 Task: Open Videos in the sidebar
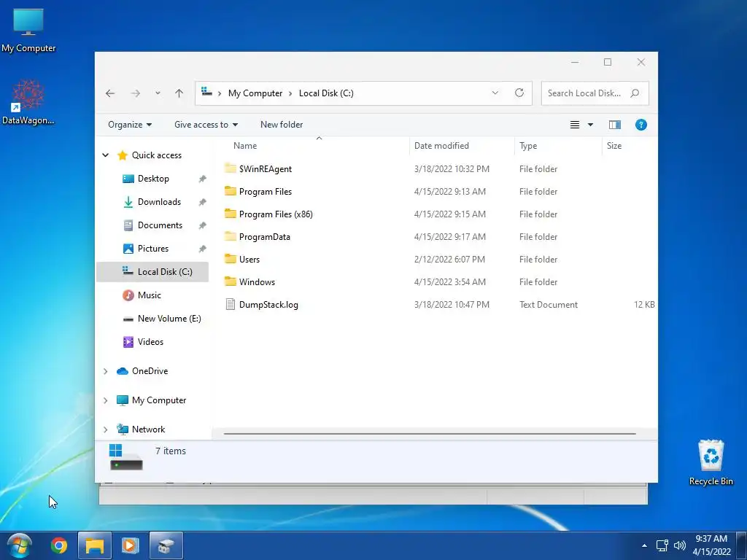[x=150, y=342]
